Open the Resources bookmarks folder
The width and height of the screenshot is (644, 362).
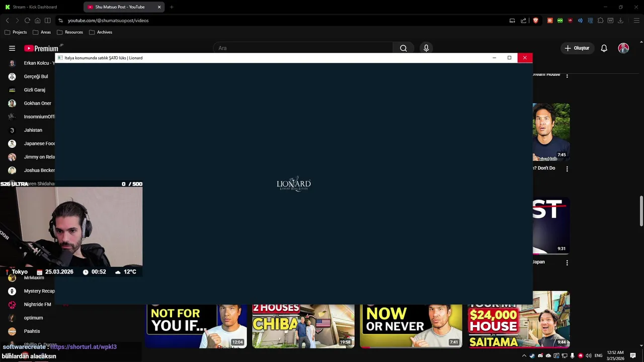[70, 32]
